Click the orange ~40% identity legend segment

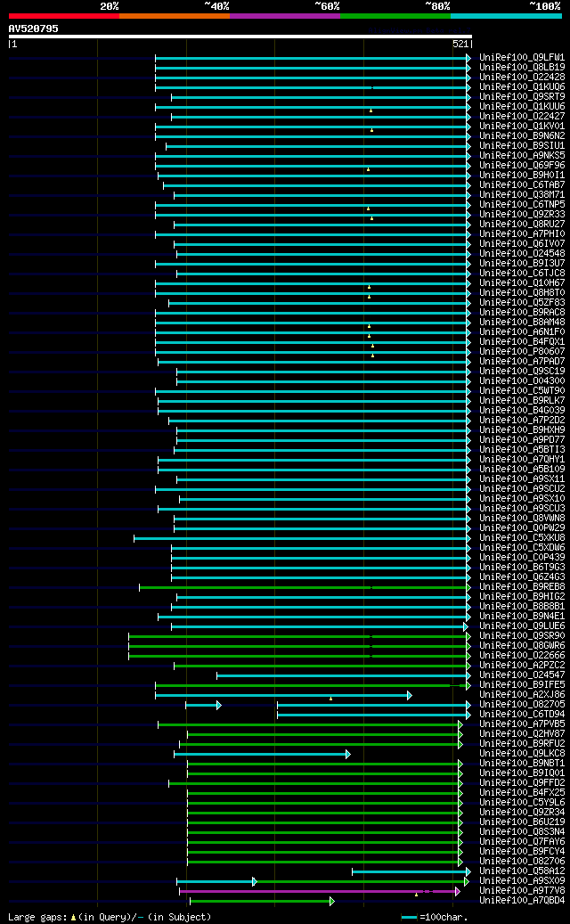(175, 16)
